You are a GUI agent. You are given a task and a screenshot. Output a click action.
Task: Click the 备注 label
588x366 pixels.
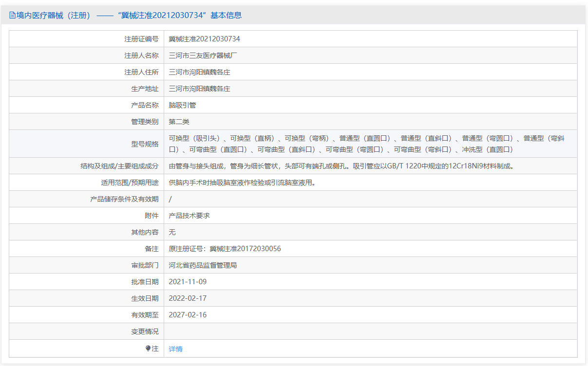pos(152,249)
